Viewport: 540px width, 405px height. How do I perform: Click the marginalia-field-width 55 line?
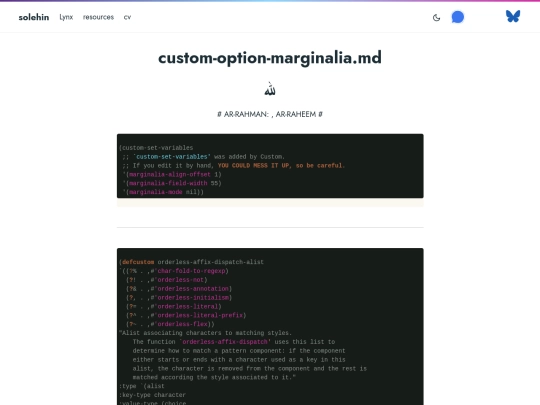(x=172, y=183)
